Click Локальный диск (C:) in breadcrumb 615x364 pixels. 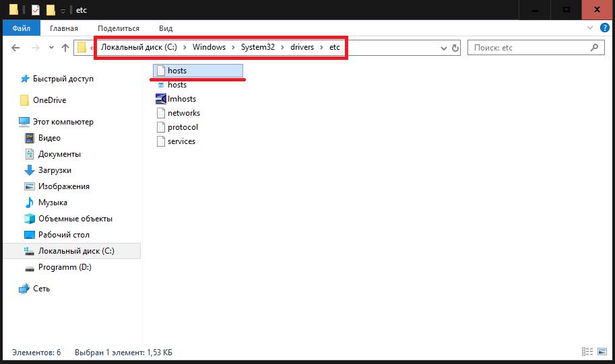point(139,47)
